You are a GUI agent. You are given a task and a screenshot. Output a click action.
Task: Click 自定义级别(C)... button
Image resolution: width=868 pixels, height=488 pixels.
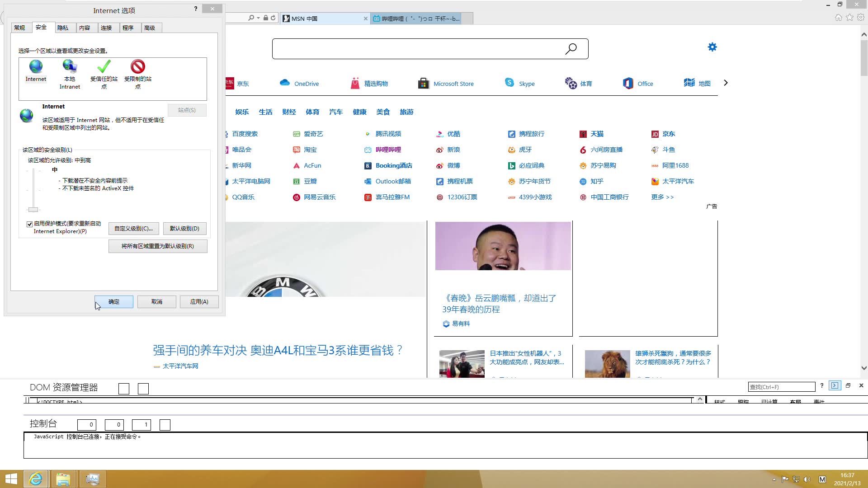click(134, 229)
